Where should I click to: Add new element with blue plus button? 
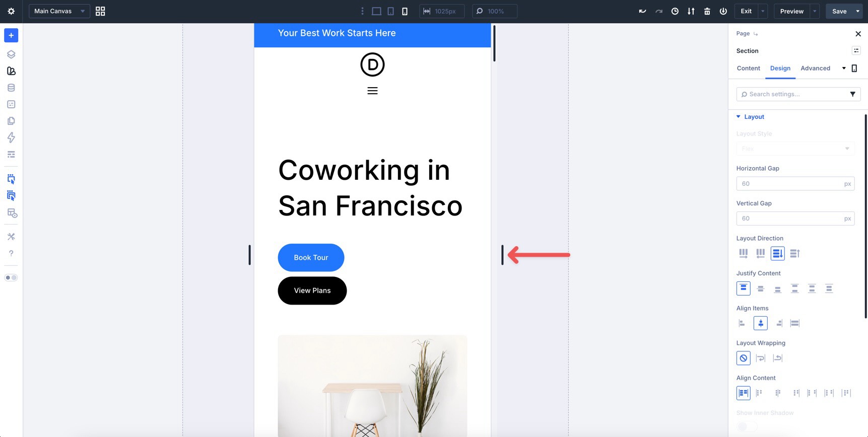pos(11,35)
